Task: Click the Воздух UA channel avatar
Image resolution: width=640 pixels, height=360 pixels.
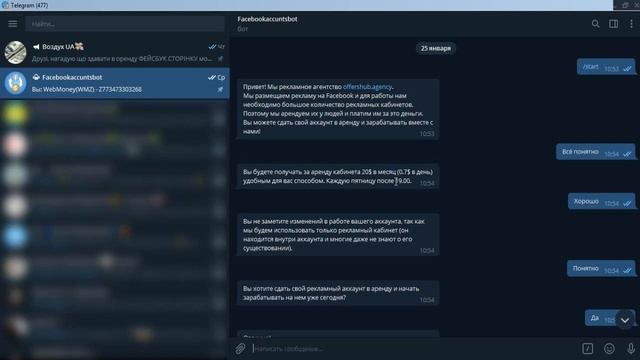Action: coord(15,52)
